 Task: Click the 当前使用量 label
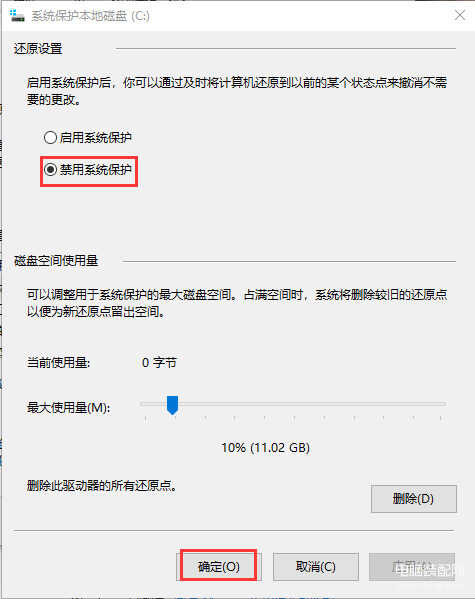[58, 362]
